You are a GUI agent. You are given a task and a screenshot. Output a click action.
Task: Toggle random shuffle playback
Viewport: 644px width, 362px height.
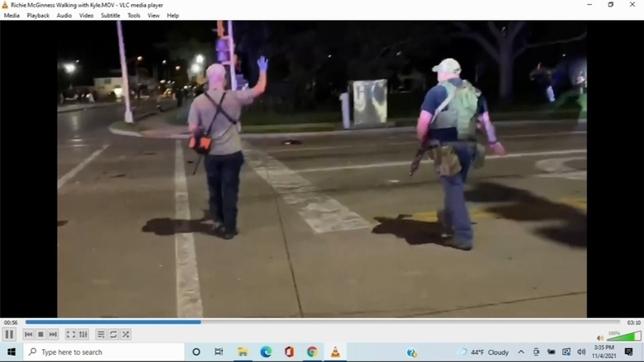[126, 334]
